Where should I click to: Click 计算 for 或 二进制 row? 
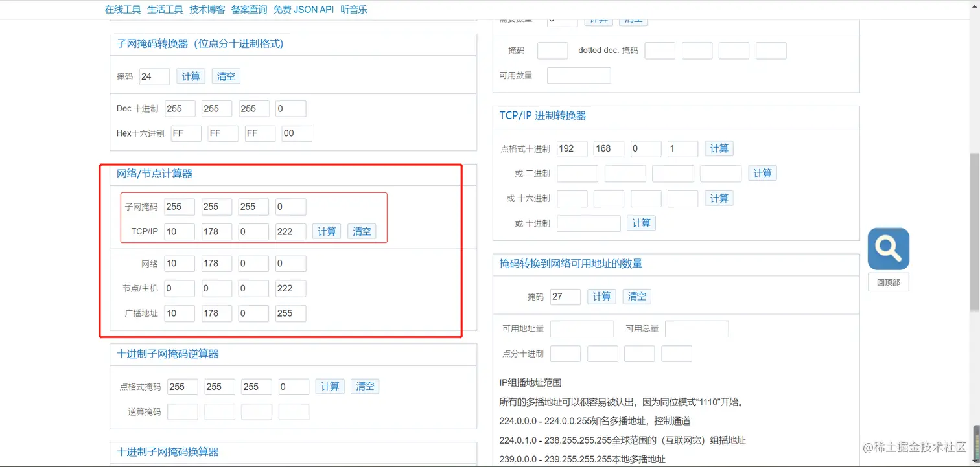[x=762, y=173]
